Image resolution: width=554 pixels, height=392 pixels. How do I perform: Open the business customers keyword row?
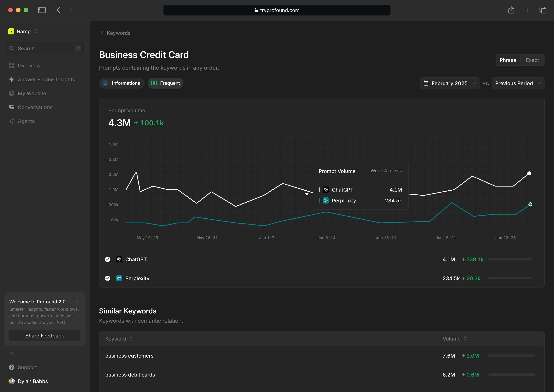click(x=322, y=356)
